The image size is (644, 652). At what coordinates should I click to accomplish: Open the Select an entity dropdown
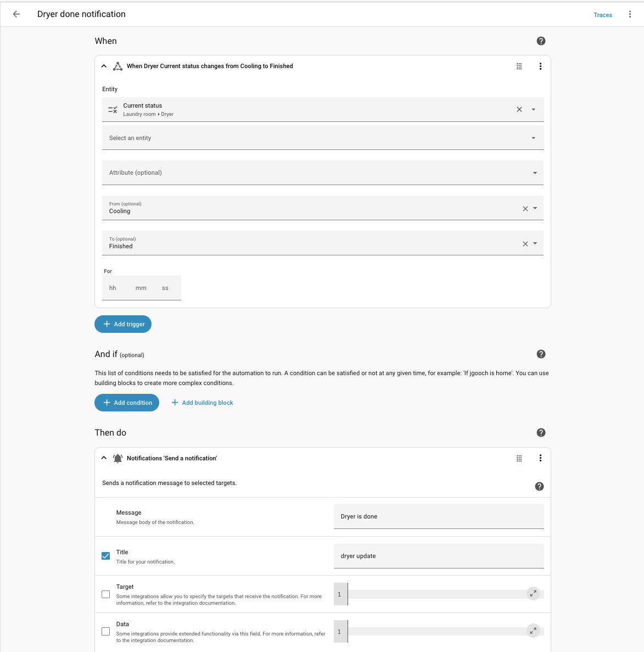323,138
